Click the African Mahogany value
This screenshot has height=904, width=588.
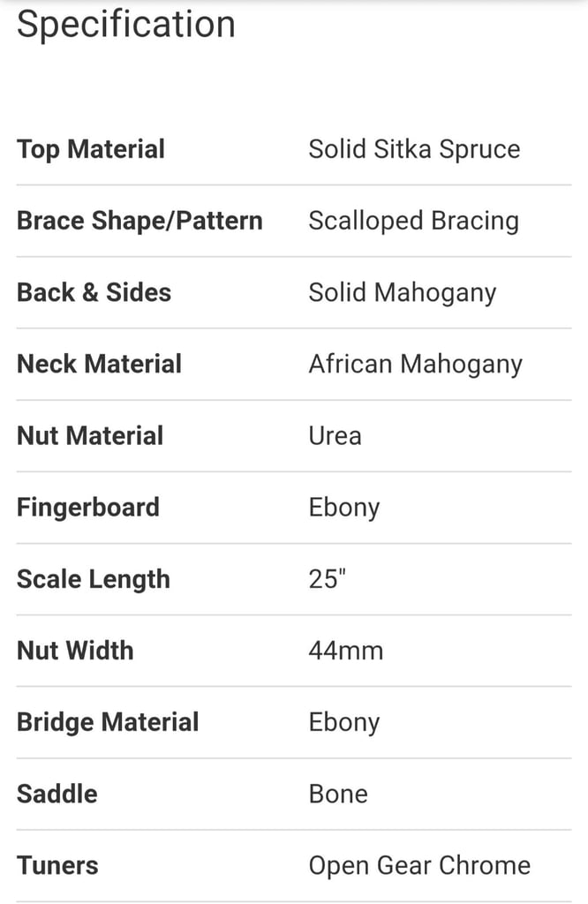tap(416, 365)
